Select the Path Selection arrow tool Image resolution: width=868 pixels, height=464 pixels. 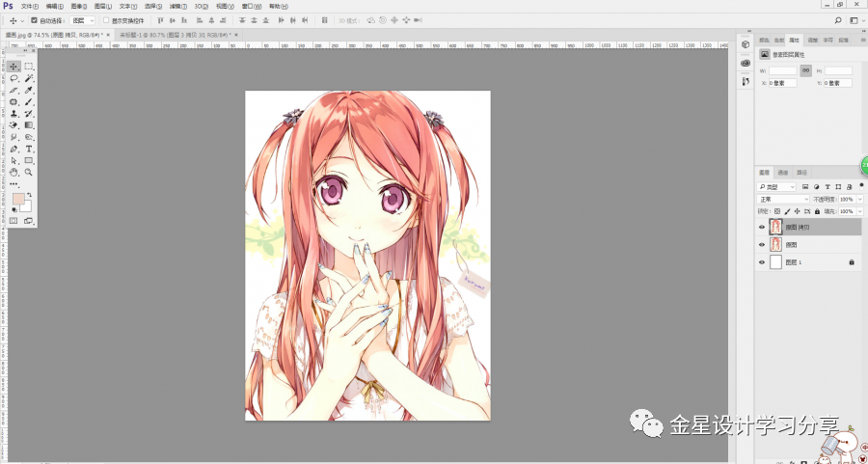[14, 160]
